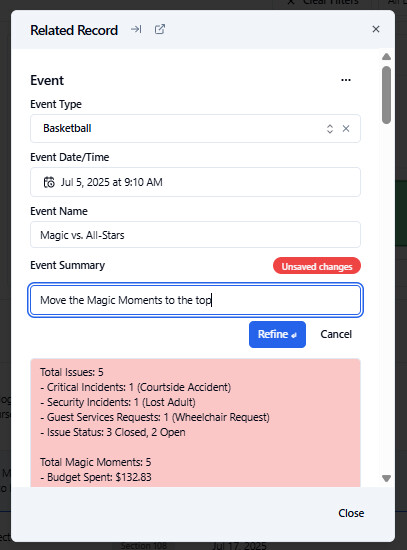
Task: Click the scrollbar down arrow
Action: pos(386,478)
